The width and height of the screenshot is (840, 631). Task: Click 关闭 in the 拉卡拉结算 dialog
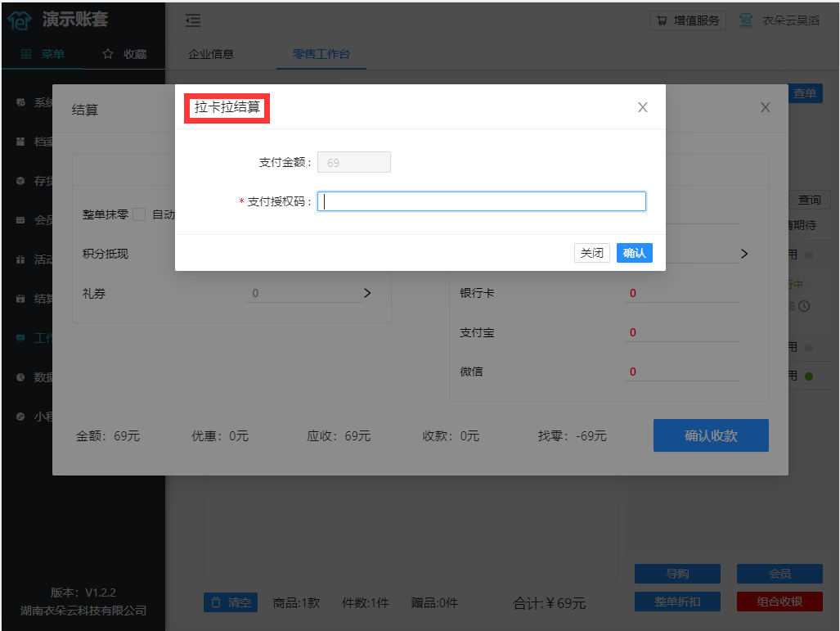coord(592,253)
